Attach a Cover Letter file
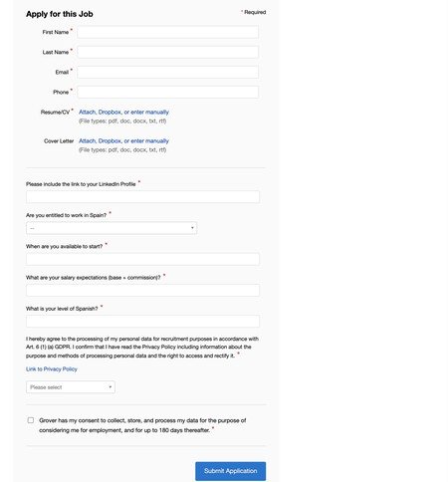The image size is (448, 482). click(x=88, y=141)
